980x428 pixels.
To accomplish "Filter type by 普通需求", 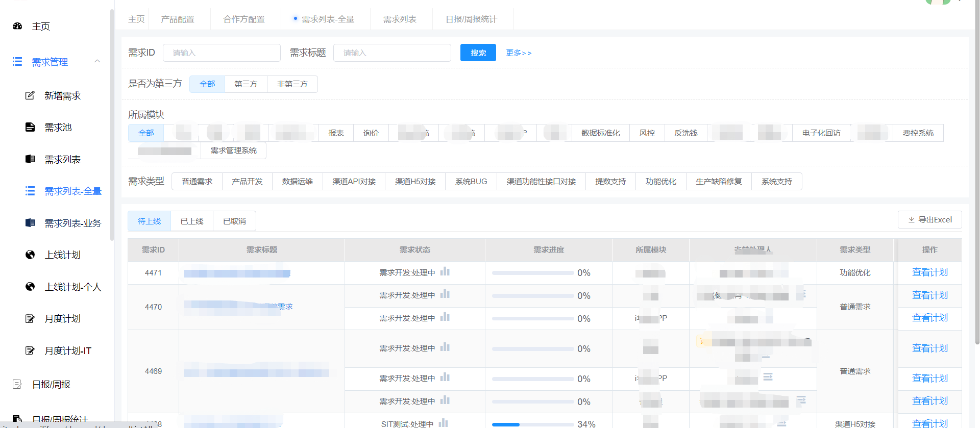I will (x=197, y=182).
